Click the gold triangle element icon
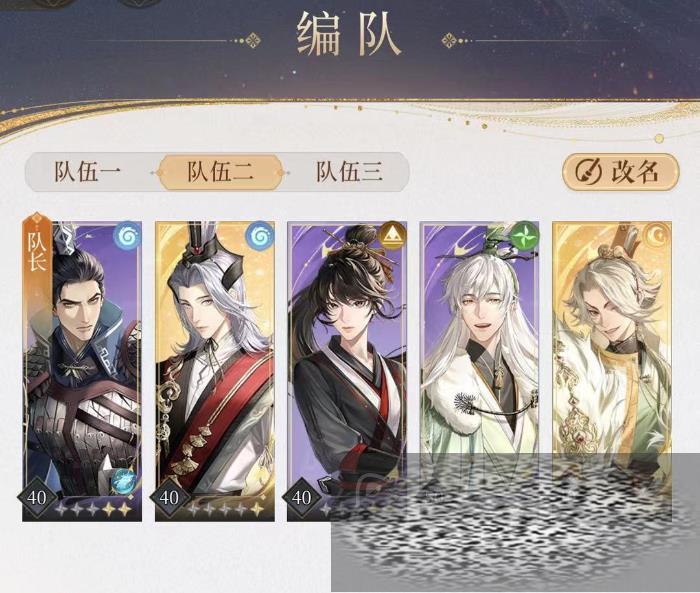The image size is (700, 593). coord(392,235)
